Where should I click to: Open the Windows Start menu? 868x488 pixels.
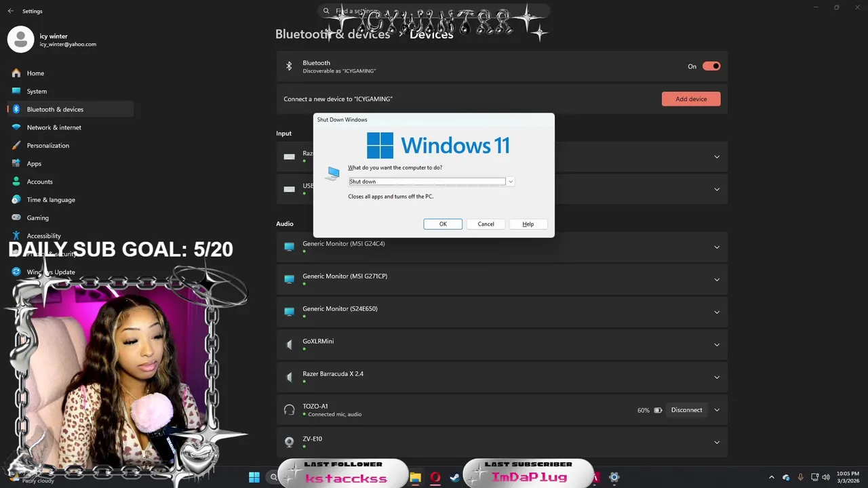coord(254,477)
